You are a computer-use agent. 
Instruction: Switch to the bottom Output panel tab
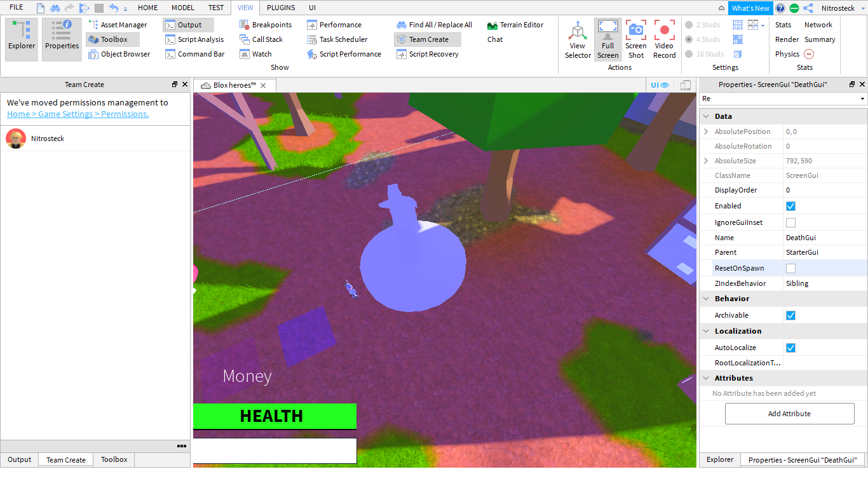click(x=19, y=459)
